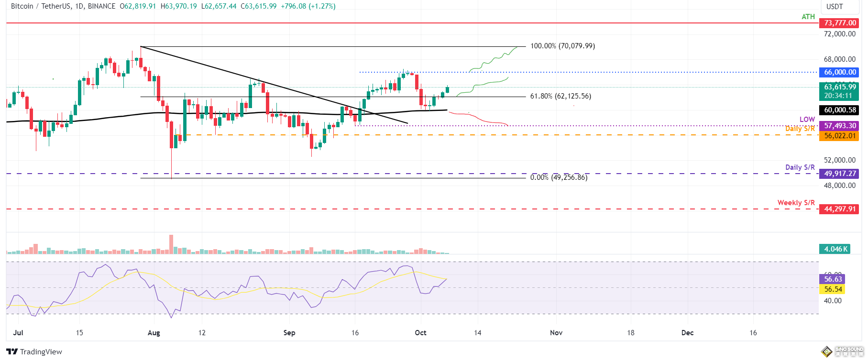Click the black 60,000.58 moving average label
This screenshot has width=868, height=362.
tap(839, 110)
